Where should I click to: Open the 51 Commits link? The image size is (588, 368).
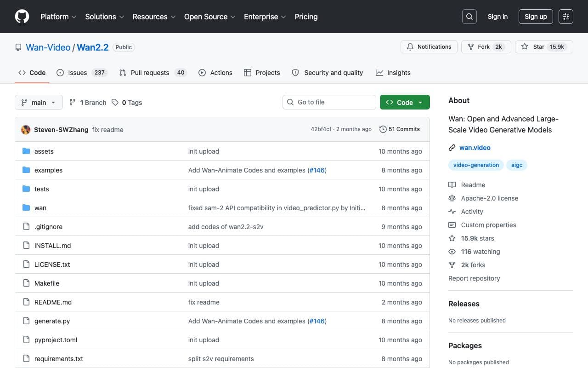point(400,129)
